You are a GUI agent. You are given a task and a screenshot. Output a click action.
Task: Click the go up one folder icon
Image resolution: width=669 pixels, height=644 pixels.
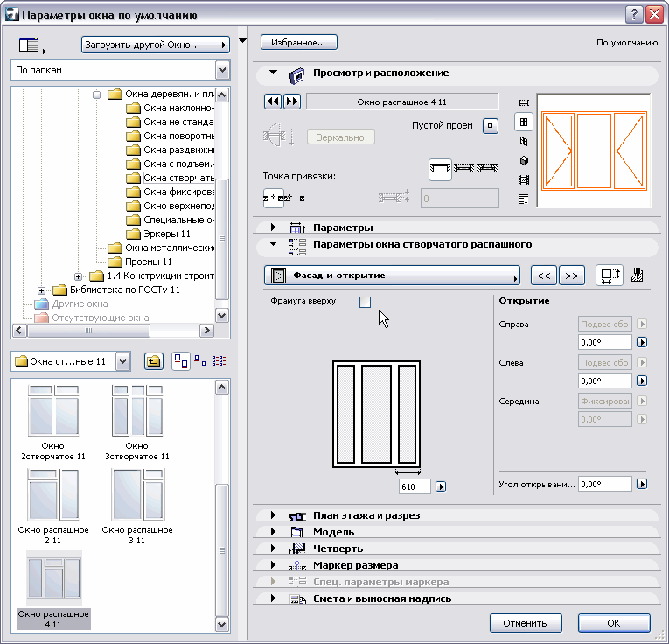(x=153, y=361)
